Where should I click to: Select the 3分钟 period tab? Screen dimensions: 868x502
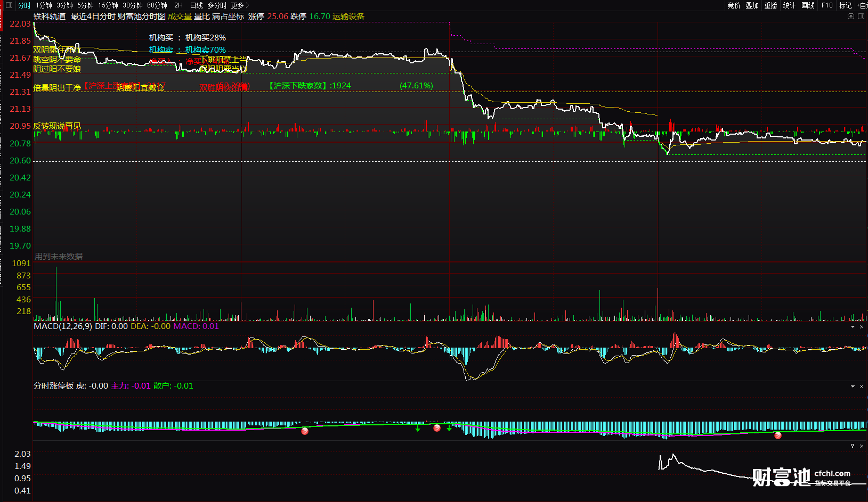click(x=64, y=5)
